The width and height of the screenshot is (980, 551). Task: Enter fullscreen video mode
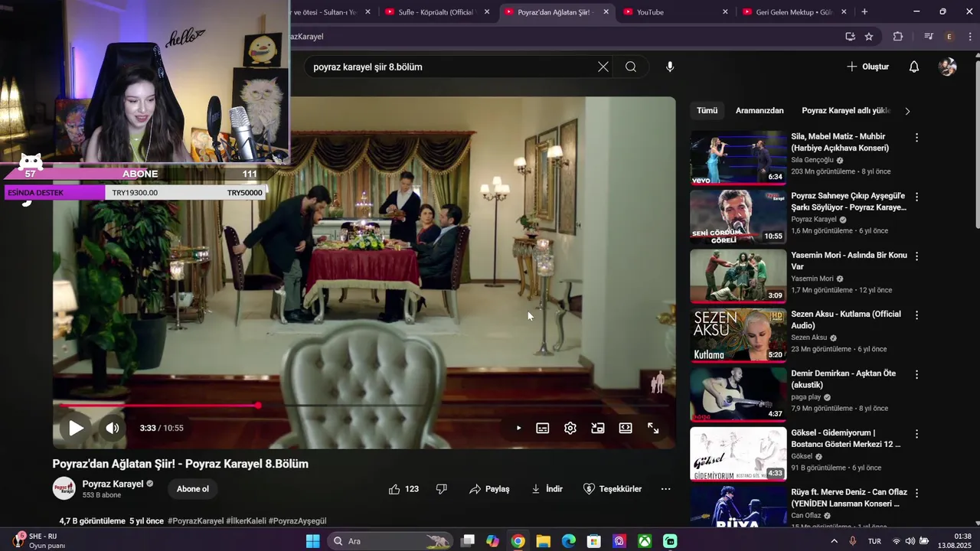pyautogui.click(x=653, y=429)
